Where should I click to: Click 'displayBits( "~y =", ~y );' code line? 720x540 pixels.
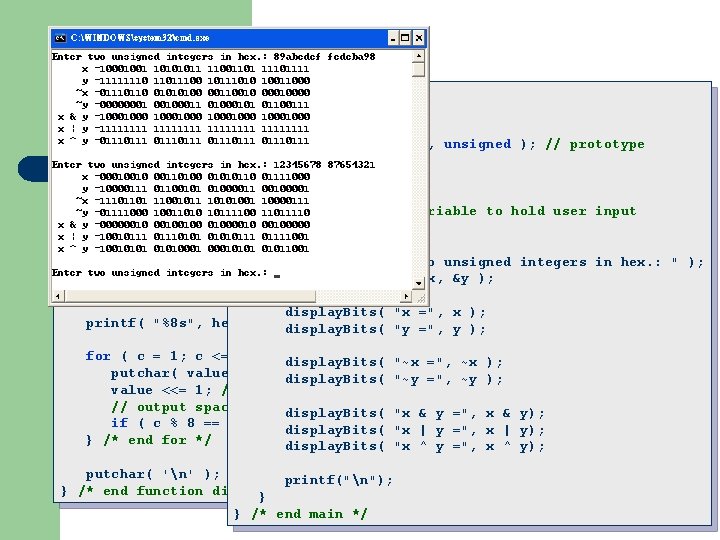click(x=394, y=380)
